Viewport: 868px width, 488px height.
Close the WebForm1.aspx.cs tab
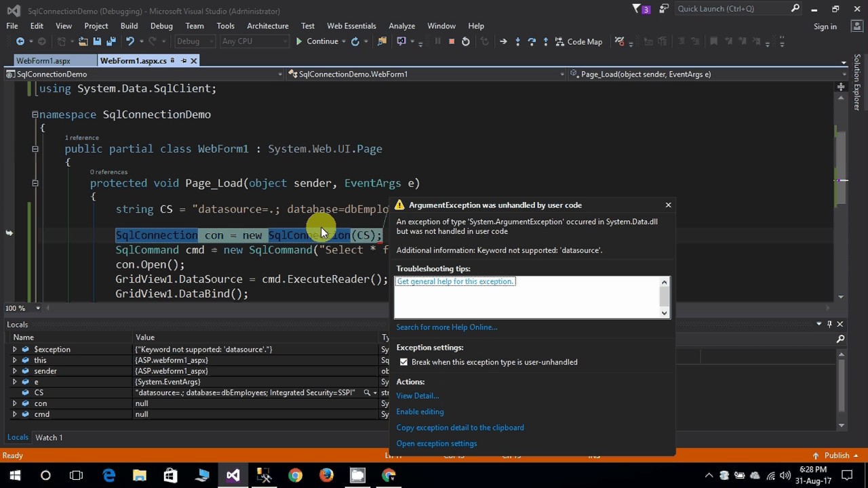coord(193,60)
